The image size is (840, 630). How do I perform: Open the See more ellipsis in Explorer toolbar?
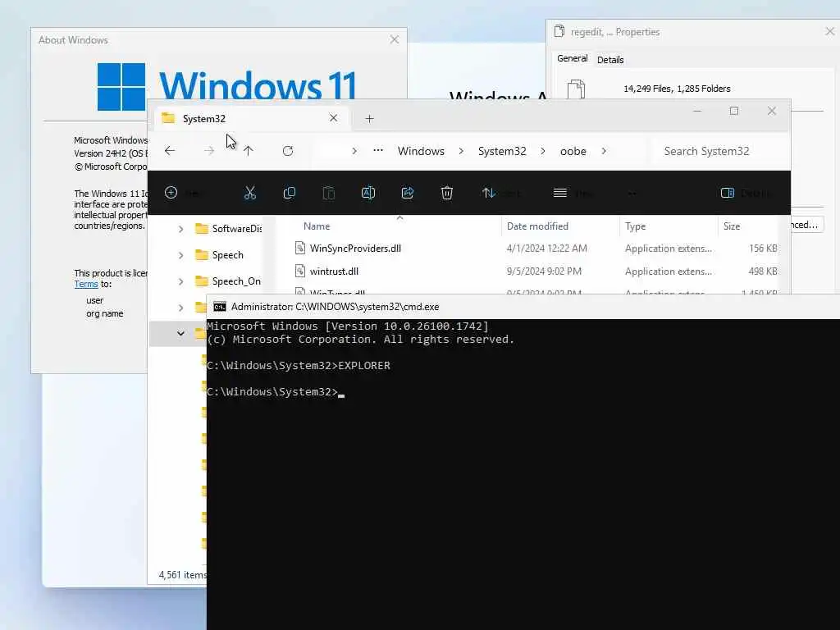632,193
